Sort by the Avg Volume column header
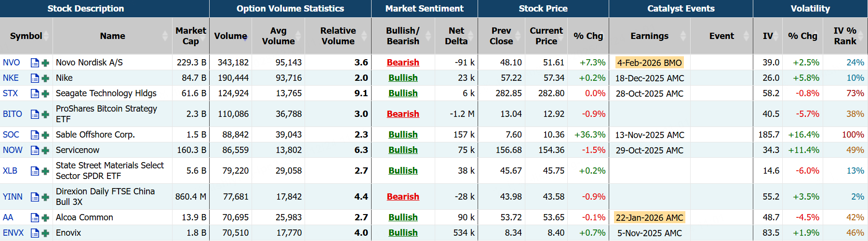868x241 pixels. coord(278,36)
